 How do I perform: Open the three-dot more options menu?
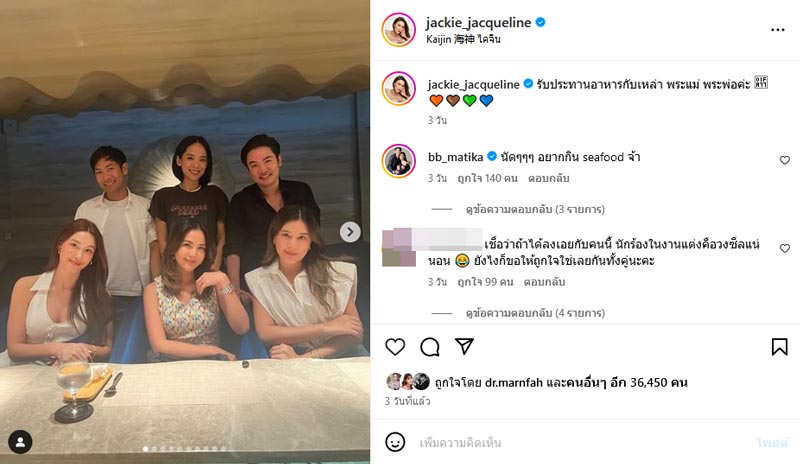(778, 30)
